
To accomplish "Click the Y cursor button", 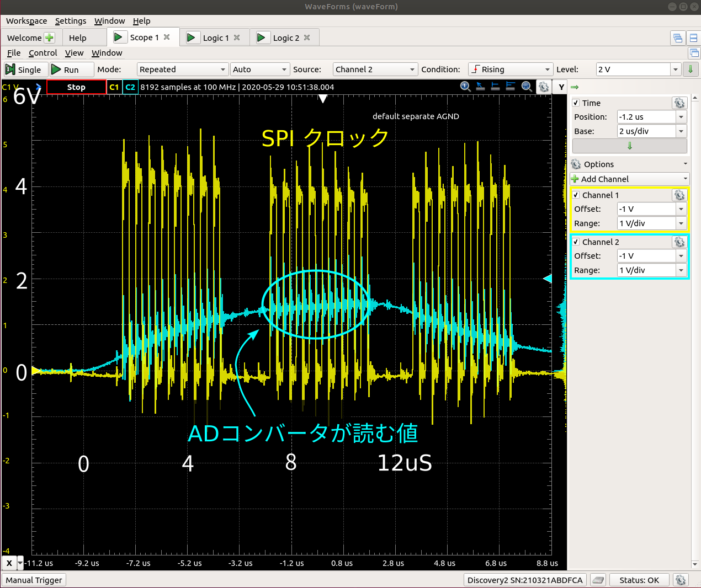I will pos(561,87).
